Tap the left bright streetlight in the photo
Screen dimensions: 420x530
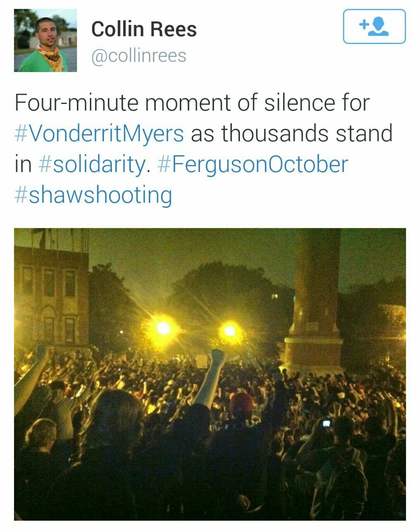coord(163,328)
